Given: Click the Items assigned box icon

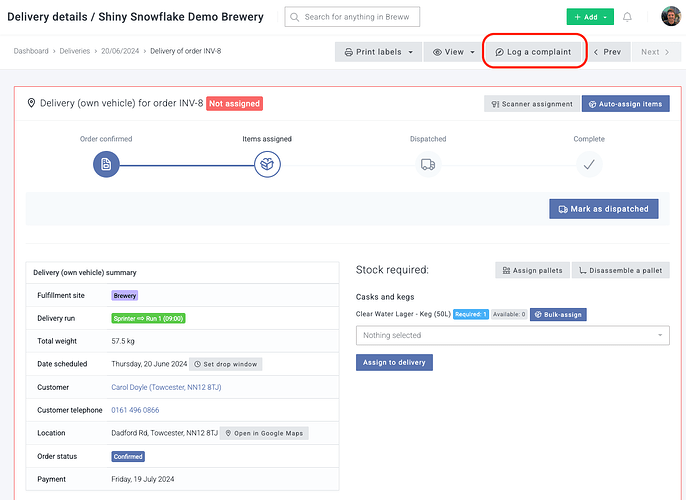Looking at the screenshot, I should pyautogui.click(x=267, y=164).
